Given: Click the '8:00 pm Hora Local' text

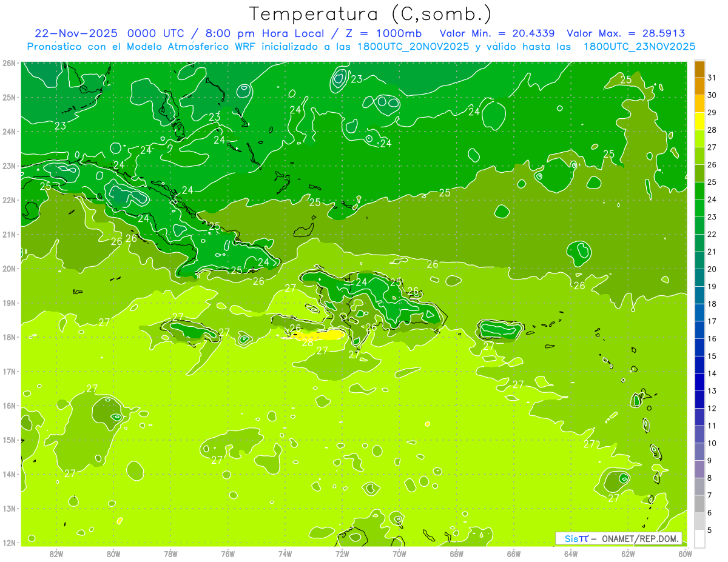Looking at the screenshot, I should (264, 33).
